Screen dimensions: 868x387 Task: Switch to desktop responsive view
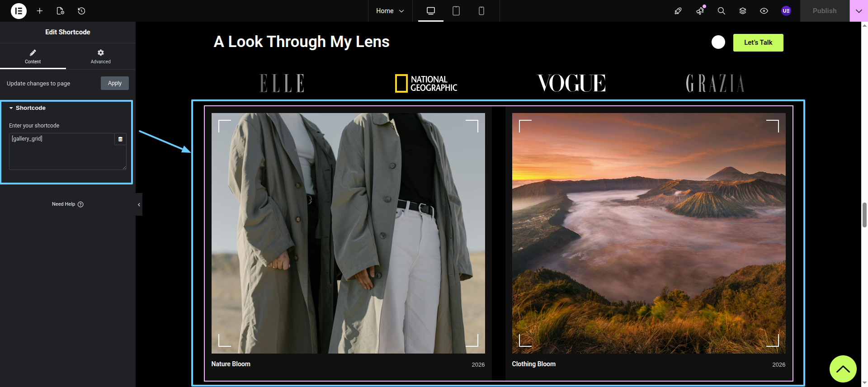[430, 11]
